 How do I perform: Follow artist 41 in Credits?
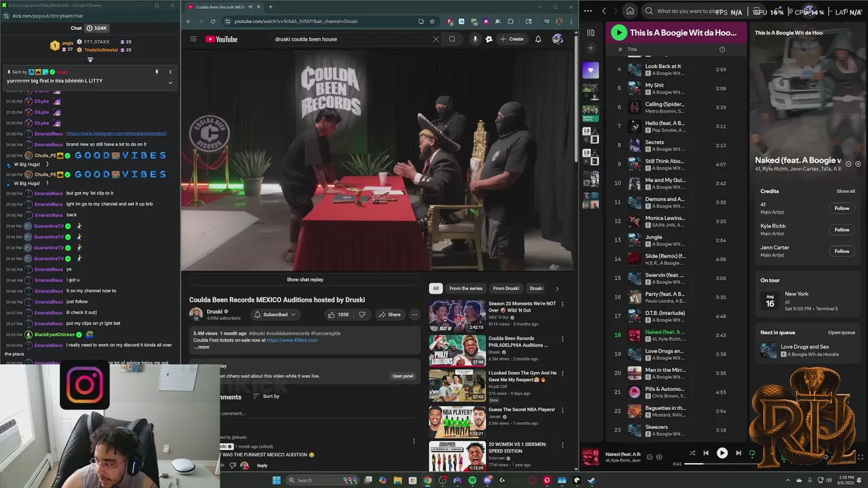pyautogui.click(x=842, y=208)
